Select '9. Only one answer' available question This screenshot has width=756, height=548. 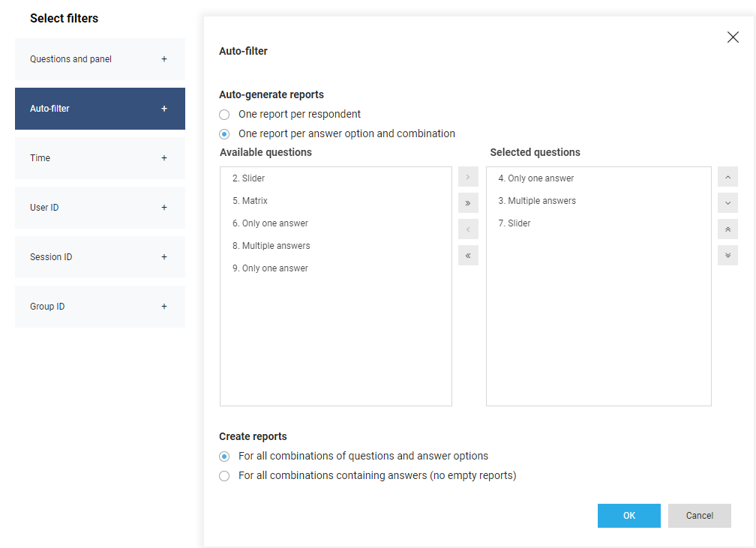335,268
